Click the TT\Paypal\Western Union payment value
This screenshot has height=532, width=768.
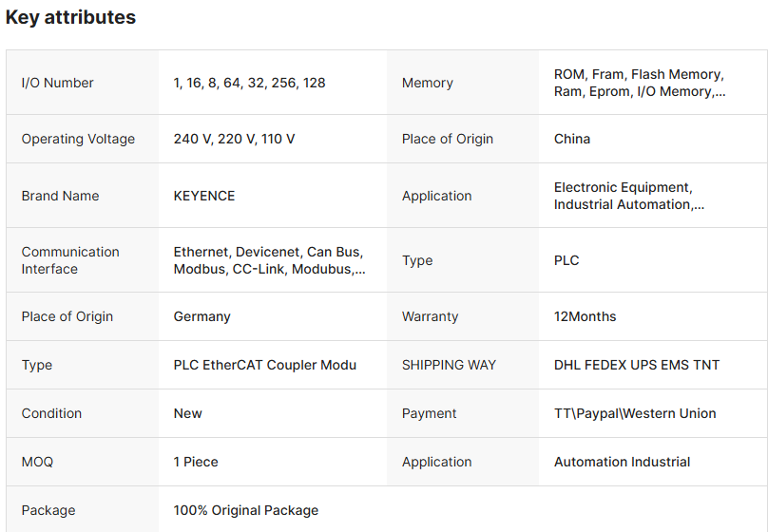635,413
